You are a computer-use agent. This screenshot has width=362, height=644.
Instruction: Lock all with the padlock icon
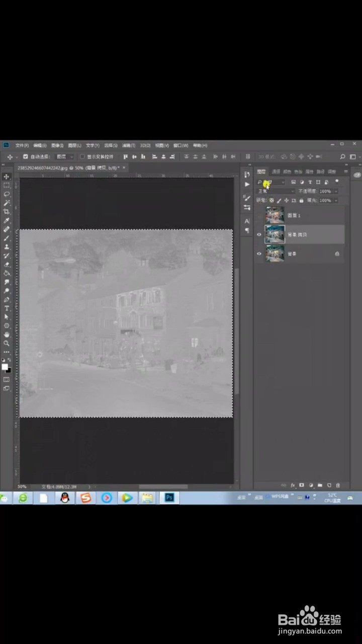(301, 200)
